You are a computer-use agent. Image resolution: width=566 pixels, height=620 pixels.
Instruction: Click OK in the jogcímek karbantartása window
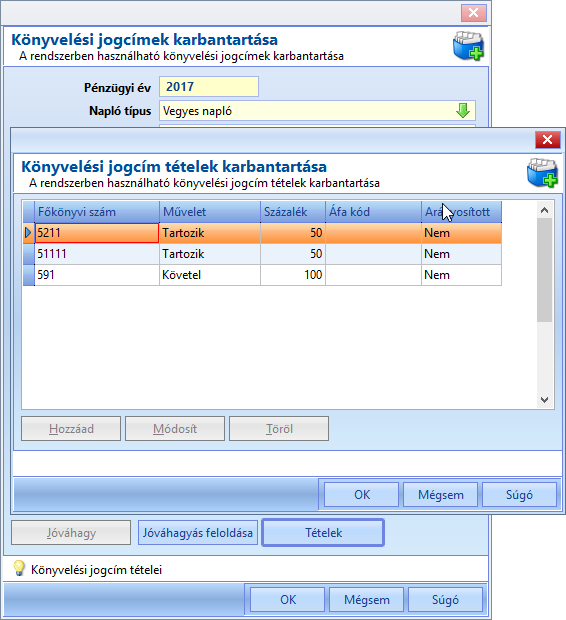click(288, 600)
